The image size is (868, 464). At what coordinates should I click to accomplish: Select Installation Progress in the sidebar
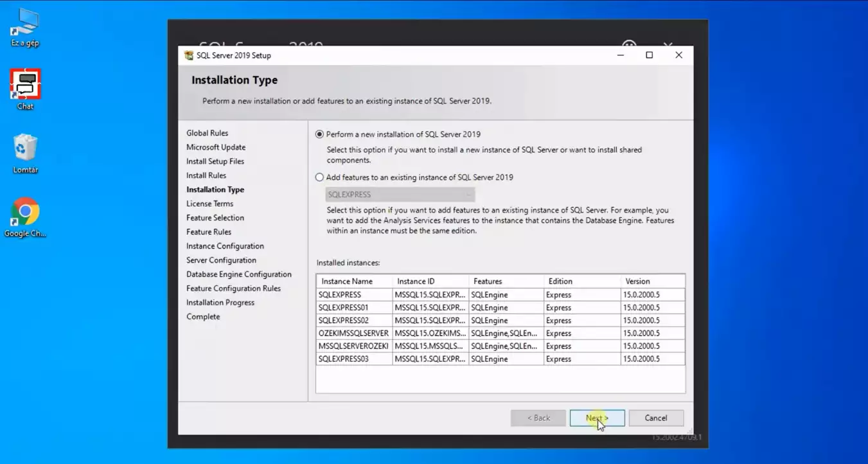[220, 303]
